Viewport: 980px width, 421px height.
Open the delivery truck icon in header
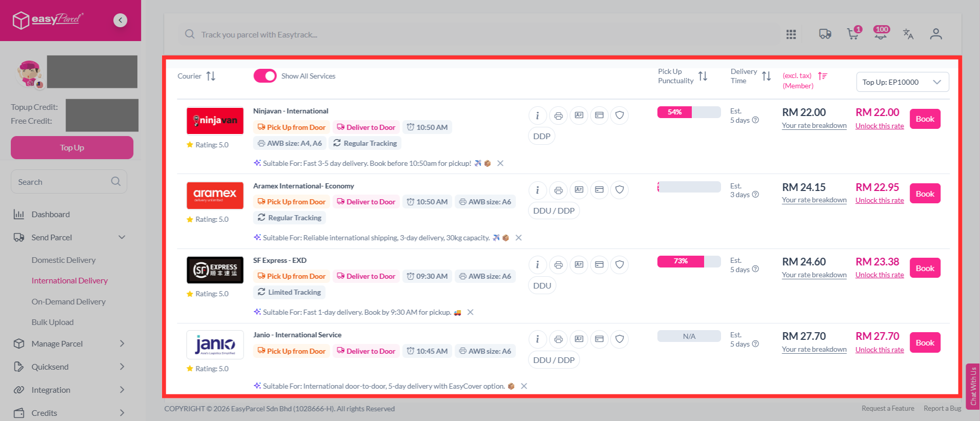(x=825, y=34)
